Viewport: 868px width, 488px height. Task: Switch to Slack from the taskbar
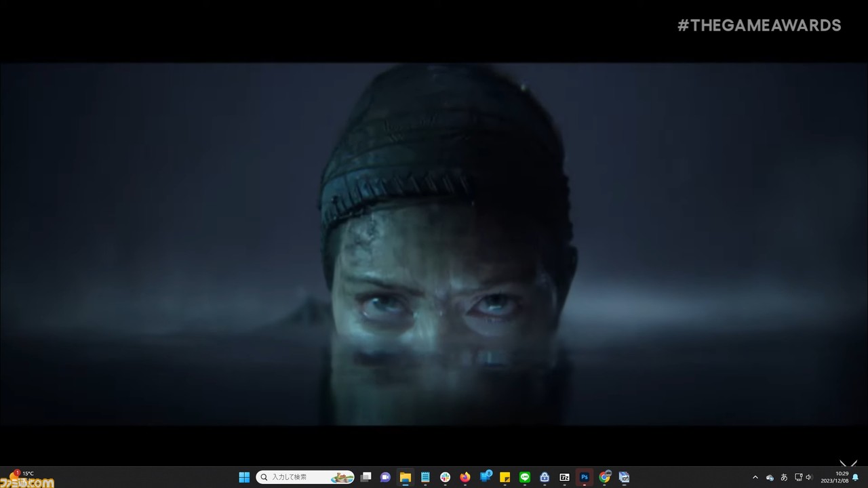(445, 477)
